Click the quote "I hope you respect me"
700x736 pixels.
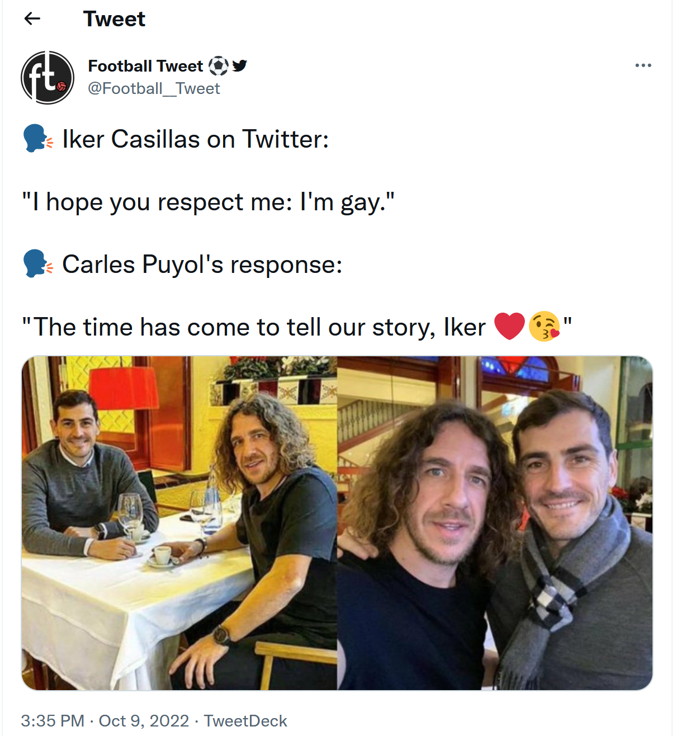pos(208,202)
